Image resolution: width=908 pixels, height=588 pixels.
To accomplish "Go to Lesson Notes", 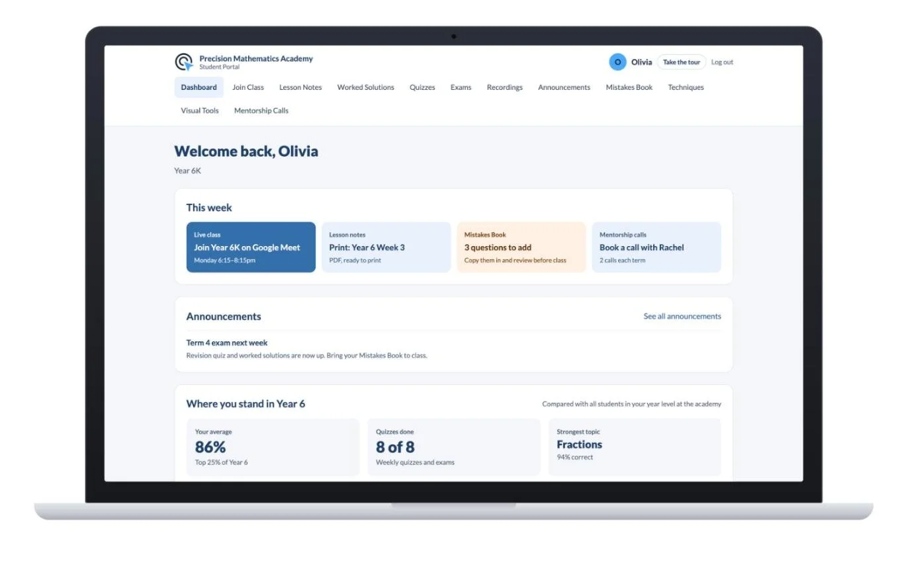I will (x=300, y=87).
